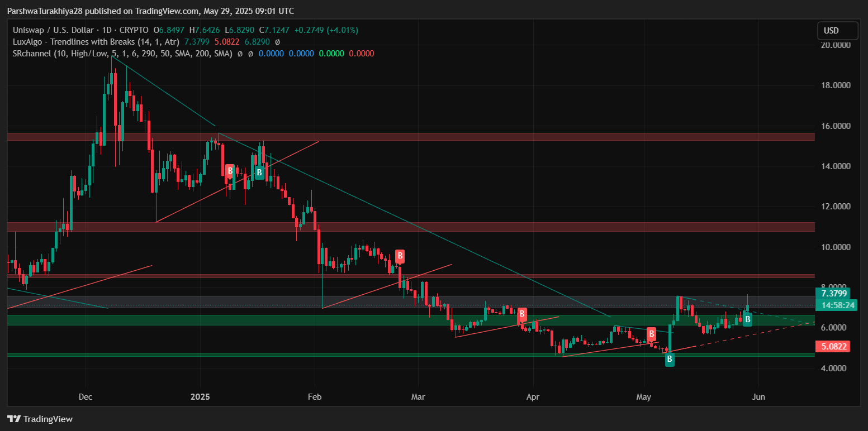Viewport: 868px width, 431px height.
Task: Select the green B marker in mid-January
Action: click(259, 173)
